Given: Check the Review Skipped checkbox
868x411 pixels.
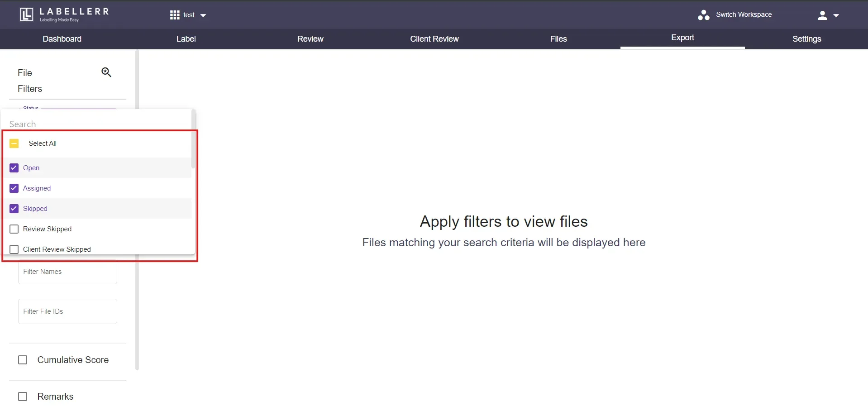Looking at the screenshot, I should tap(14, 229).
